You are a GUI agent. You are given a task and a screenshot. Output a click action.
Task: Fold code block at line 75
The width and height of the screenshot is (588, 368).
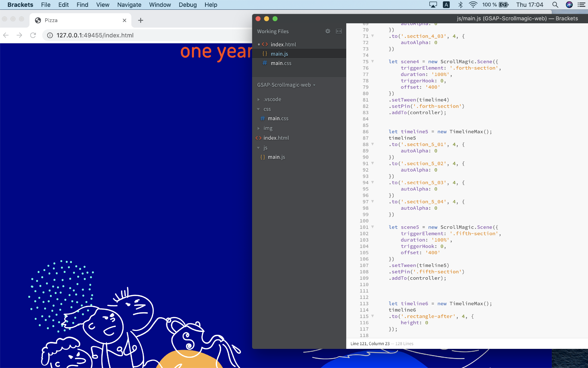click(372, 61)
